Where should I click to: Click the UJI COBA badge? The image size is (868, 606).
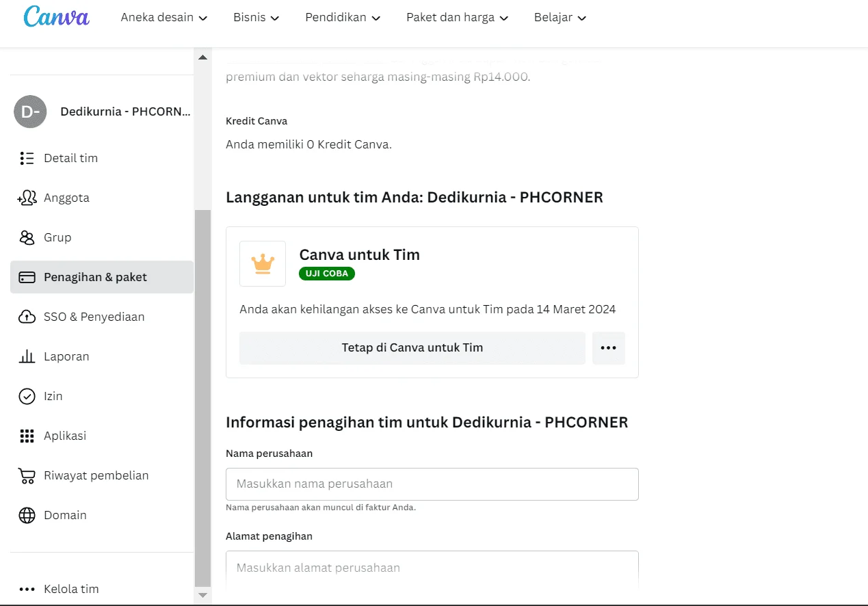point(327,274)
